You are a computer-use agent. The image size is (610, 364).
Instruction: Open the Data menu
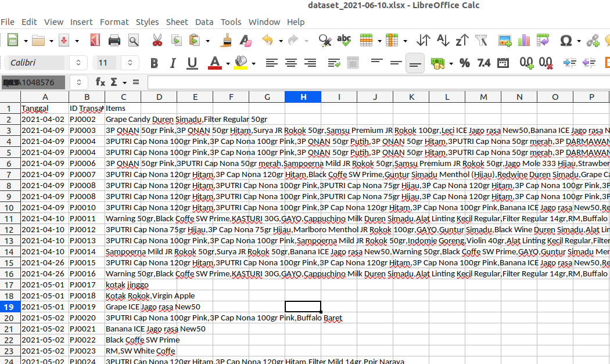[x=204, y=22]
